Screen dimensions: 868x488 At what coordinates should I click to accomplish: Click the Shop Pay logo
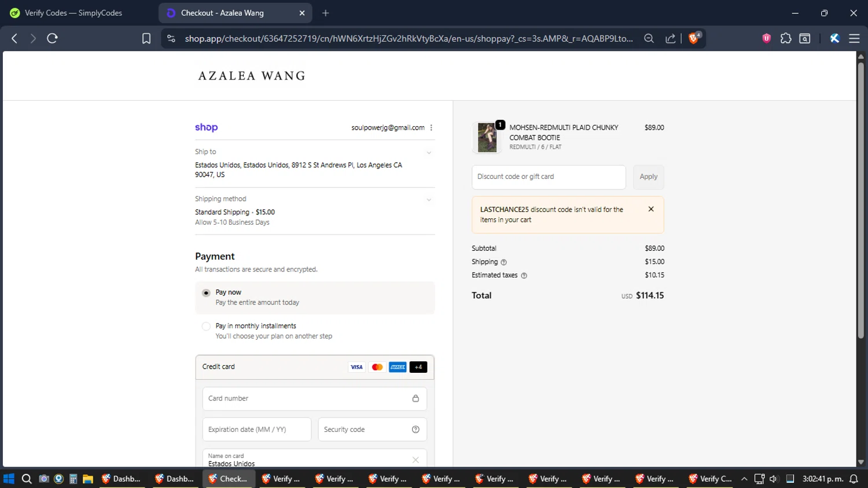206,127
